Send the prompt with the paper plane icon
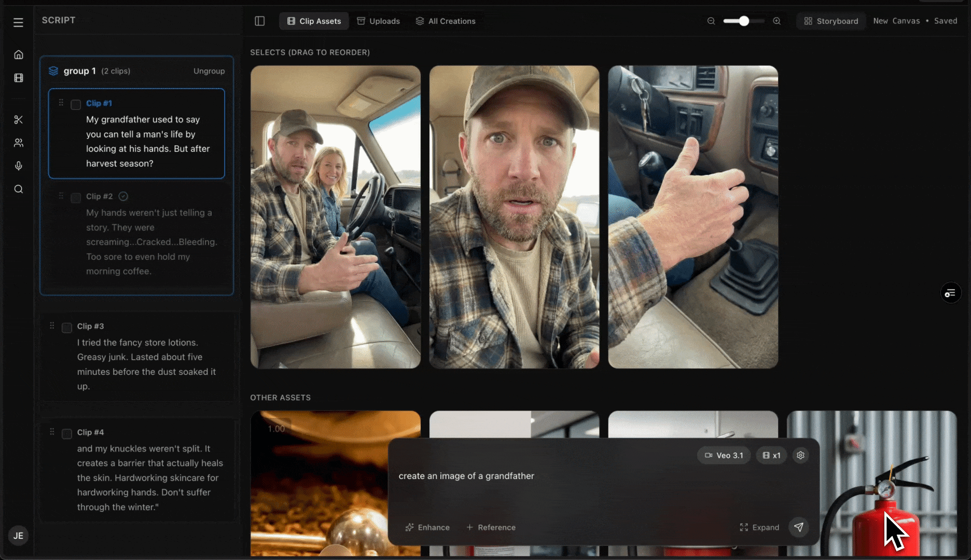 click(799, 527)
